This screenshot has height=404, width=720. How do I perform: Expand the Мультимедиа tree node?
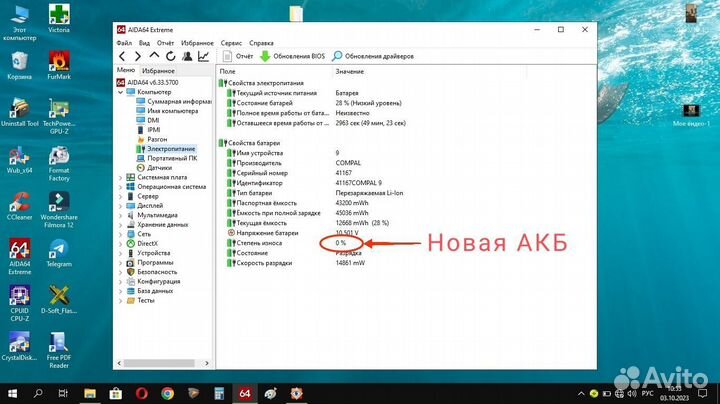coord(121,215)
